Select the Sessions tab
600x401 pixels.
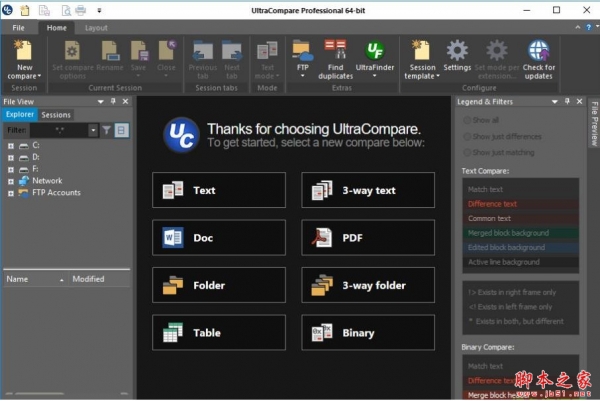click(56, 115)
